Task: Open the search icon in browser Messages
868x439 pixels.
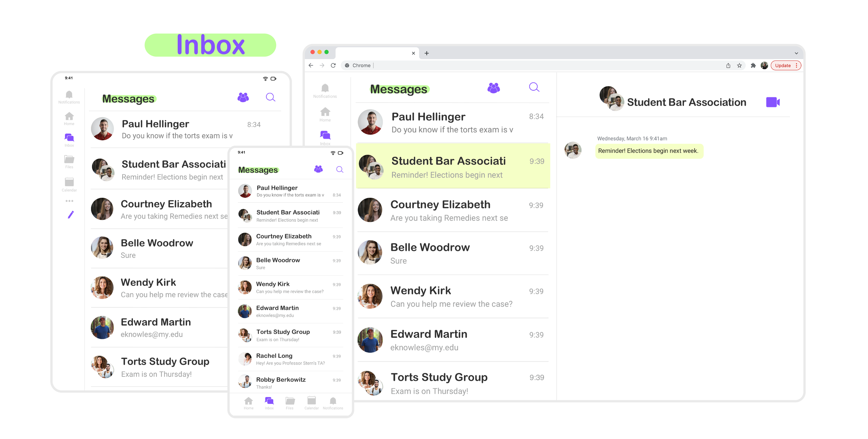Action: [534, 87]
